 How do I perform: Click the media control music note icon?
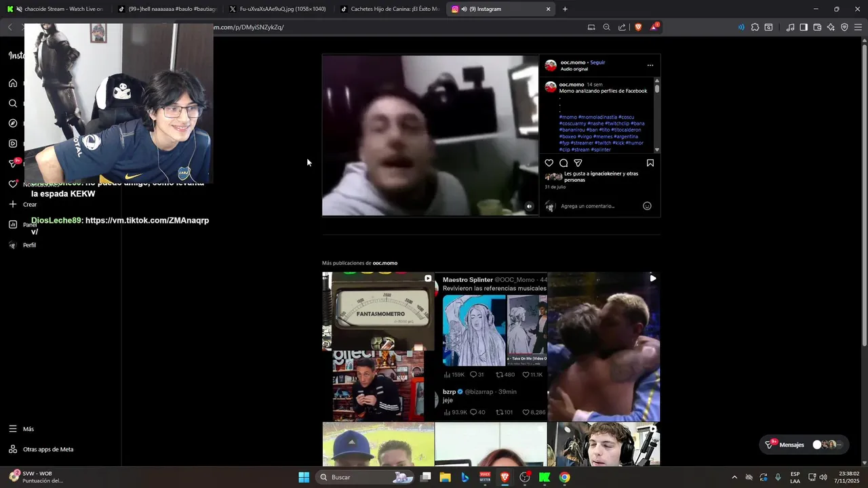790,27
